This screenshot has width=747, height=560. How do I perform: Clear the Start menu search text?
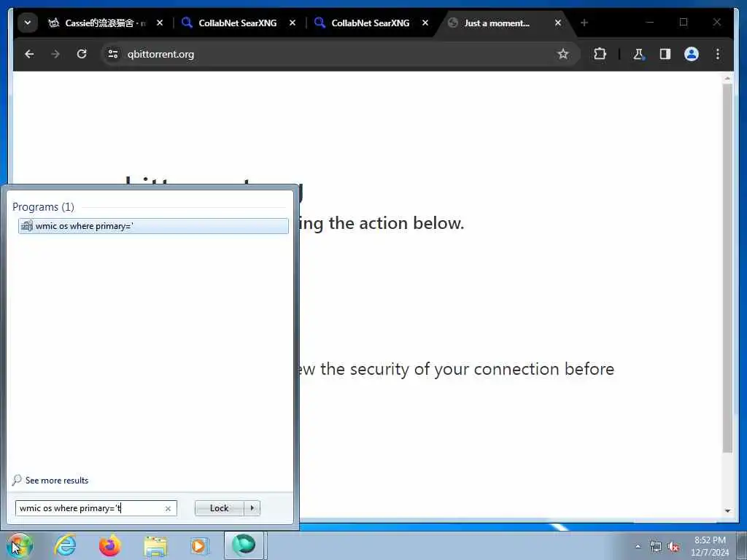[168, 508]
